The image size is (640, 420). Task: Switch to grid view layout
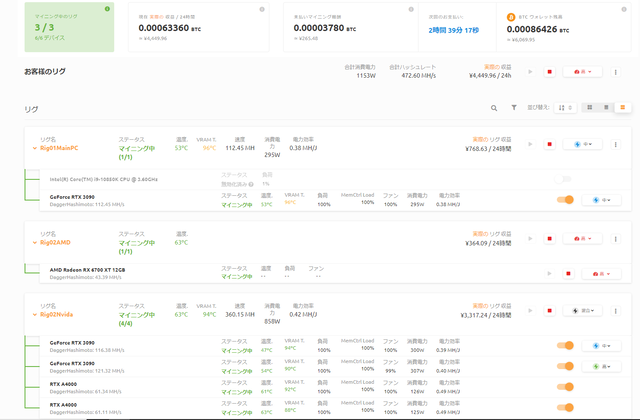click(x=589, y=107)
